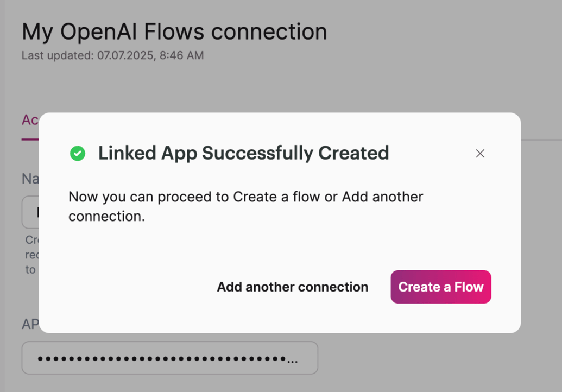Click inside the dotted secret value box

coord(170,357)
